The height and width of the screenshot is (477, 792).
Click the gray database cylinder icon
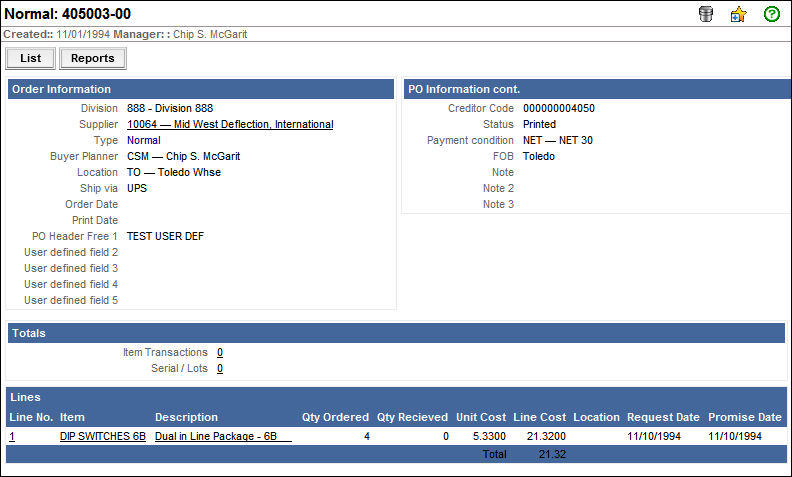pyautogui.click(x=706, y=15)
